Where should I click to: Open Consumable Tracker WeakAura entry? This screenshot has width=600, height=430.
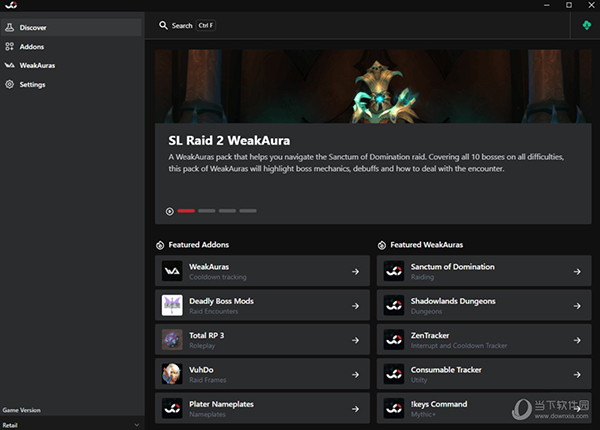pyautogui.click(x=484, y=374)
